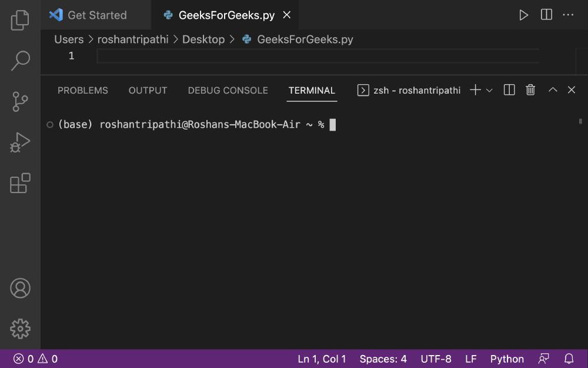The width and height of the screenshot is (588, 368).
Task: Run the Python file with play button
Action: (523, 15)
